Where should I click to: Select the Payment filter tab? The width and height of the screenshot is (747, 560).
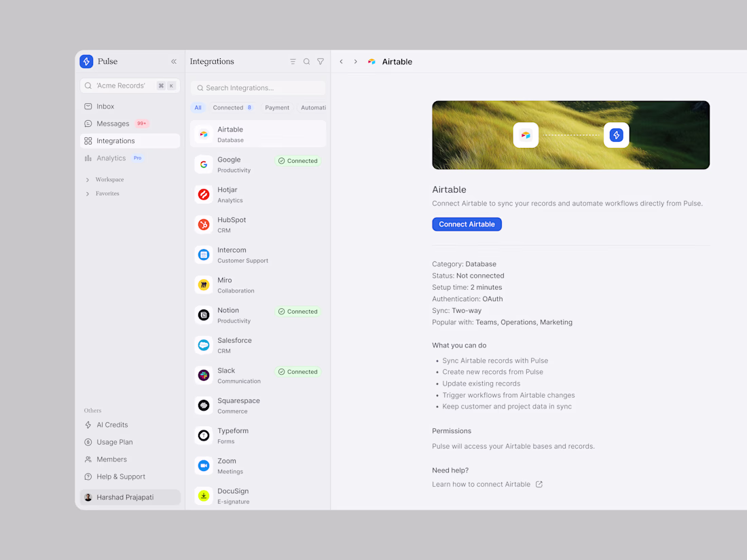point(277,108)
